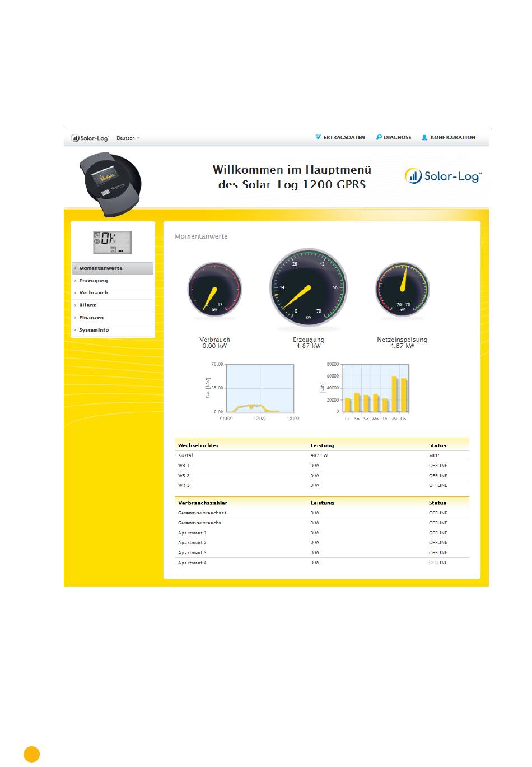Click the Apartment 2 meter row
Screen dimensions: 532x767
click(322, 543)
